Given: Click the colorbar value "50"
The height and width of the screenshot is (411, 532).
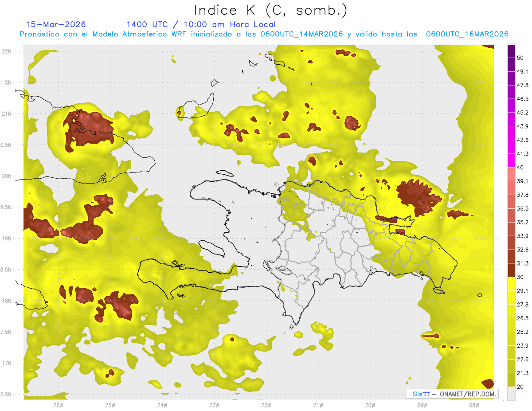Looking at the screenshot, I should coord(520,58).
